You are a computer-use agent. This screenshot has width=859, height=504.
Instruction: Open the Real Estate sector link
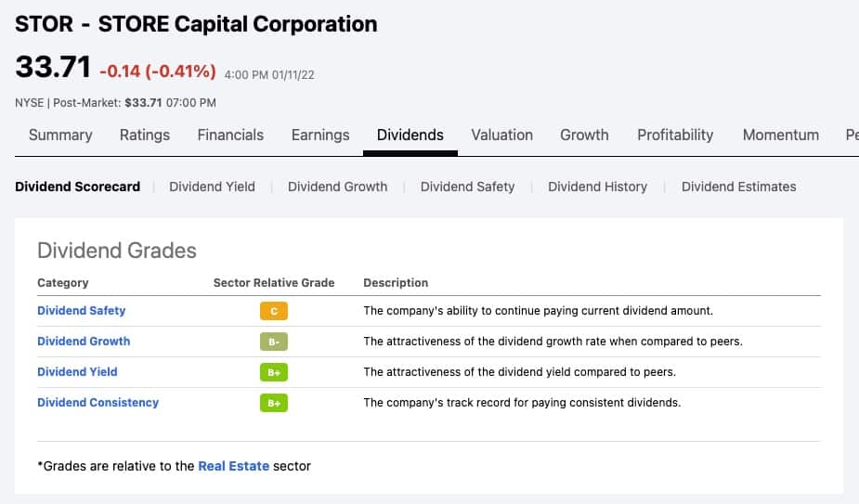tap(233, 466)
